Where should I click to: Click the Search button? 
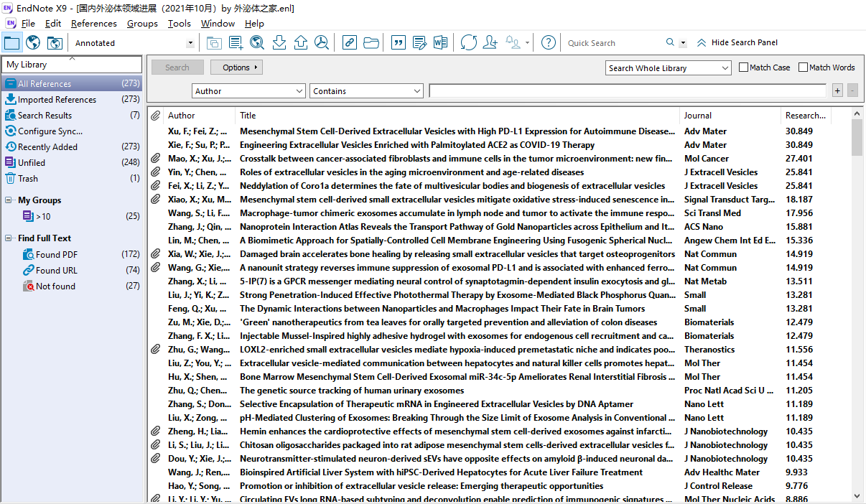[177, 67]
